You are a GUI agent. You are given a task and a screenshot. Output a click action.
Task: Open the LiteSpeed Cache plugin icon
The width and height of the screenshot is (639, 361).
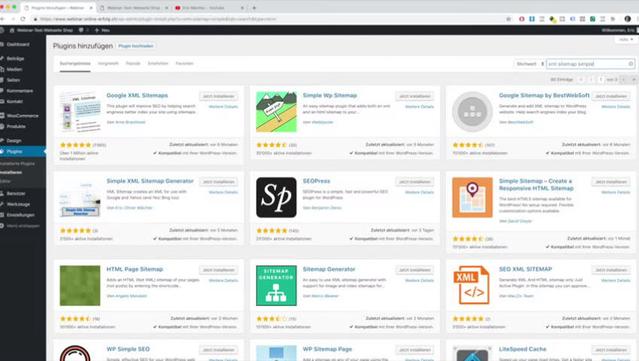(x=472, y=353)
